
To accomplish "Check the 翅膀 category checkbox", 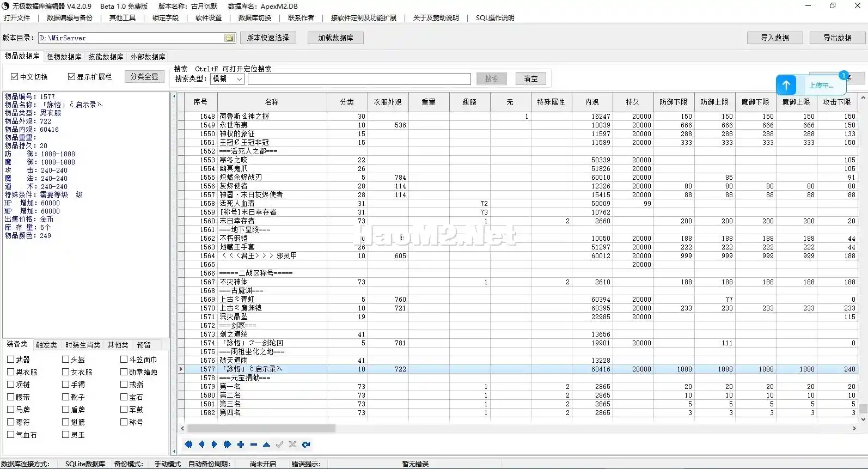I will pos(65,422).
